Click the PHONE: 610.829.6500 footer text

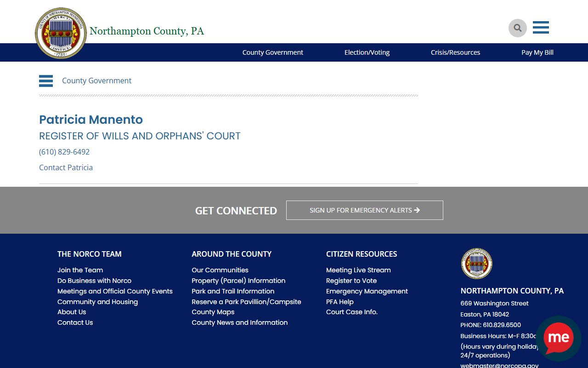point(491,325)
